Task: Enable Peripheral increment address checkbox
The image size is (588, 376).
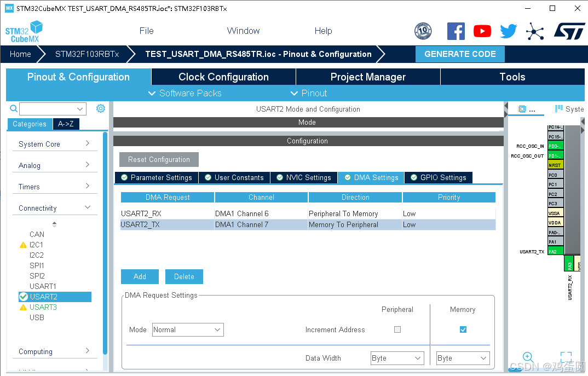Action: [x=397, y=329]
